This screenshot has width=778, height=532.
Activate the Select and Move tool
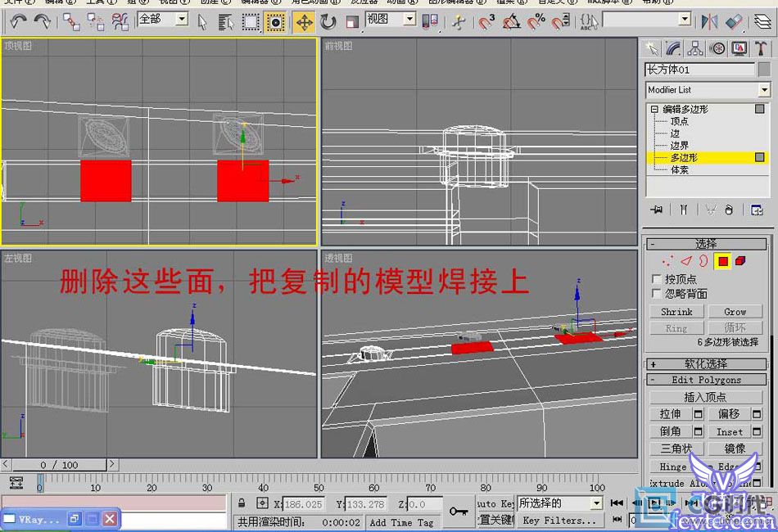pyautogui.click(x=304, y=22)
